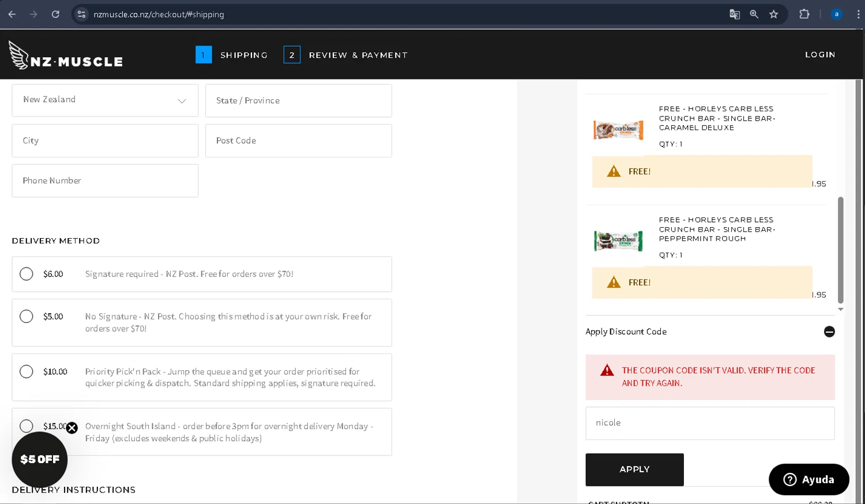Select the $6.00 Signature required delivery option
The width and height of the screenshot is (865, 504).
pyautogui.click(x=27, y=274)
